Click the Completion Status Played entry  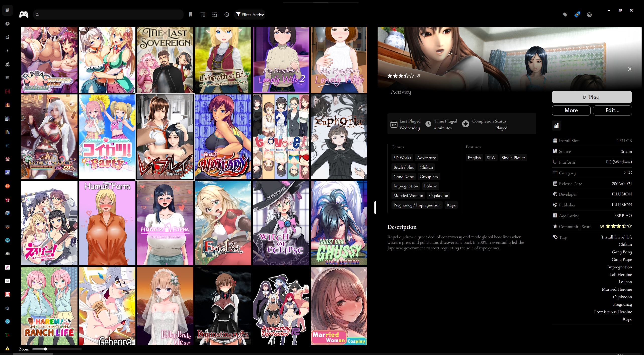point(485,124)
